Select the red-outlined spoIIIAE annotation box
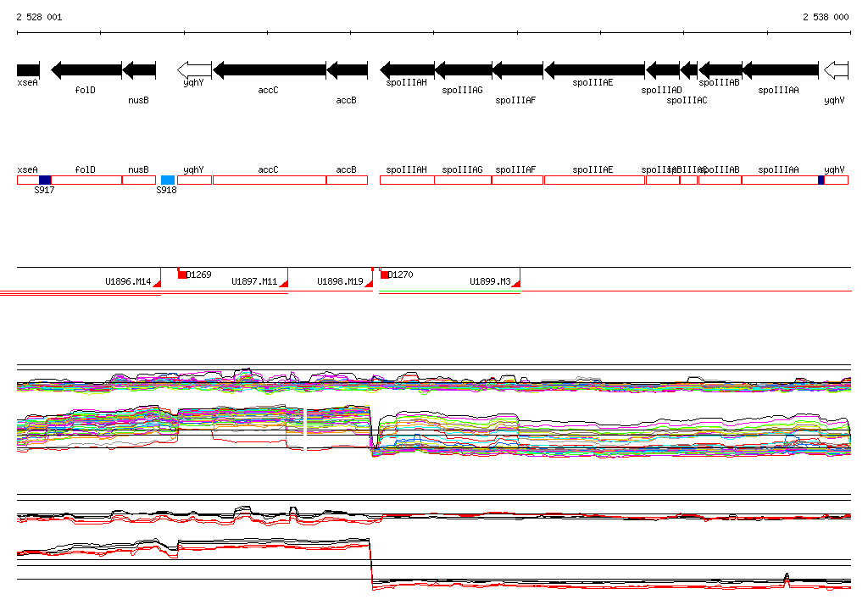 pyautogui.click(x=594, y=180)
